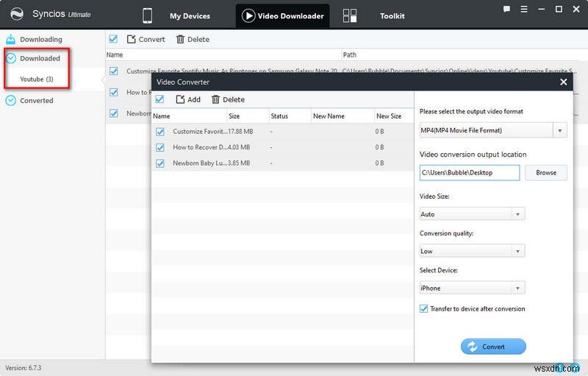Select 4.03 MB size cell
588x376 pixels.
tap(239, 147)
